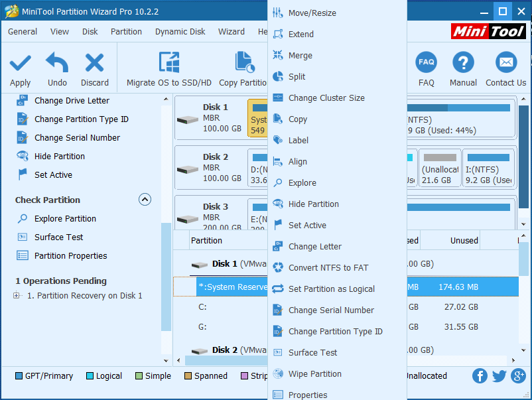Viewport: 532px width, 400px height.
Task: Select Disk 1 in disk map
Action: pyautogui.click(x=210, y=117)
